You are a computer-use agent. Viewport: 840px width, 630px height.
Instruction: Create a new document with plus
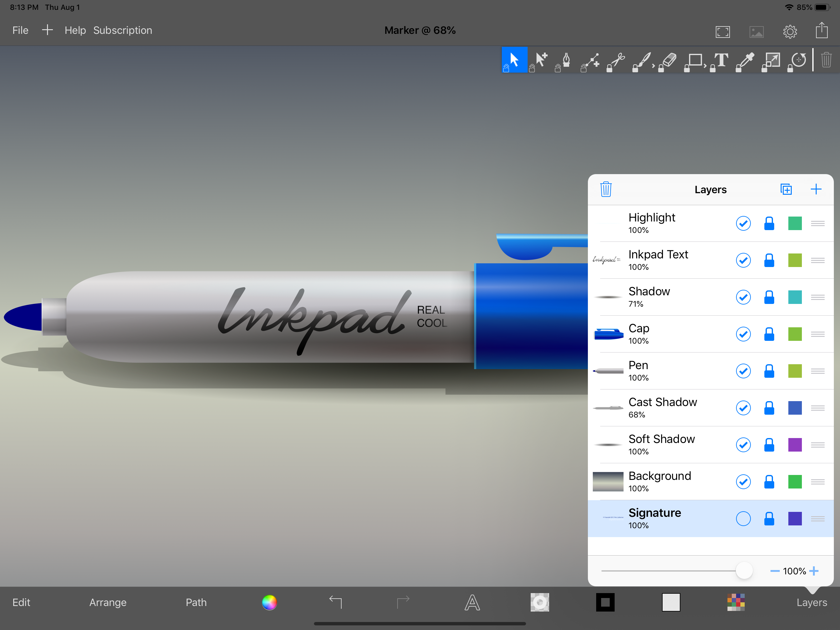point(47,30)
